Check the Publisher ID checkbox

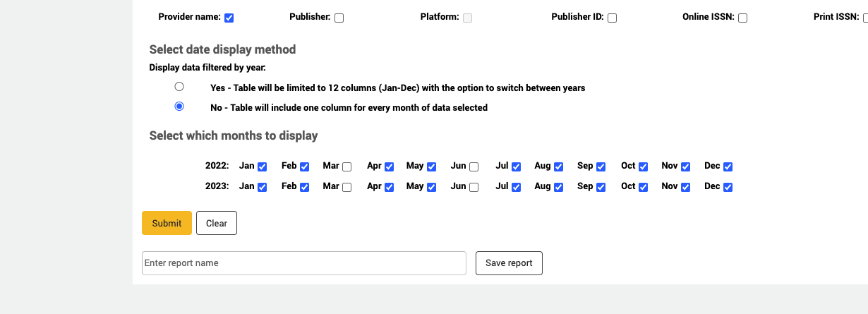pyautogui.click(x=612, y=18)
